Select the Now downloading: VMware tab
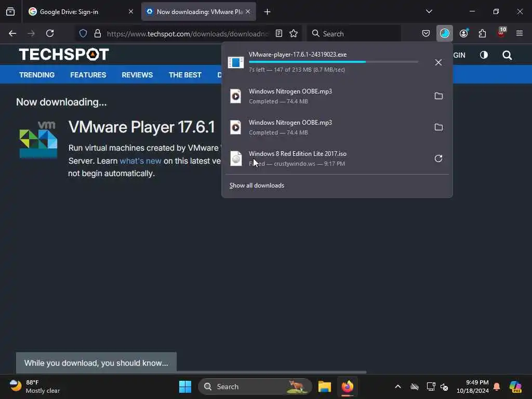Image resolution: width=532 pixels, height=399 pixels. pos(199,11)
